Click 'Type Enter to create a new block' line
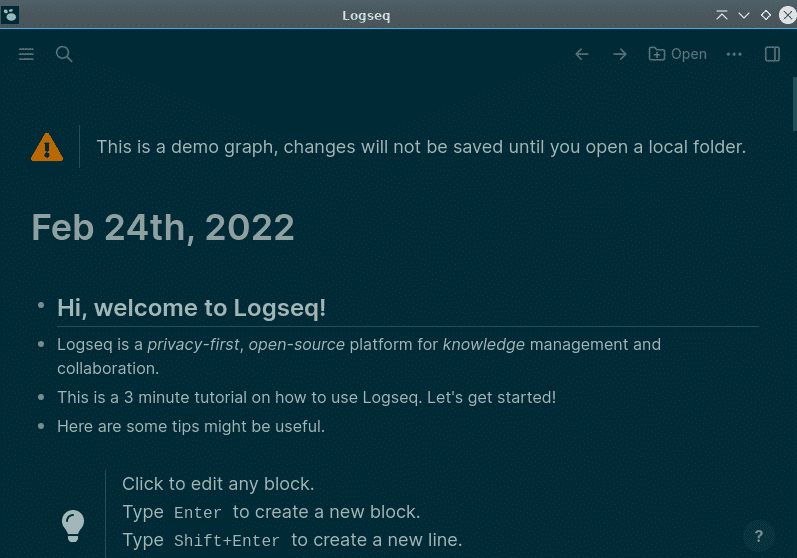The image size is (797, 558). pyautogui.click(x=271, y=512)
